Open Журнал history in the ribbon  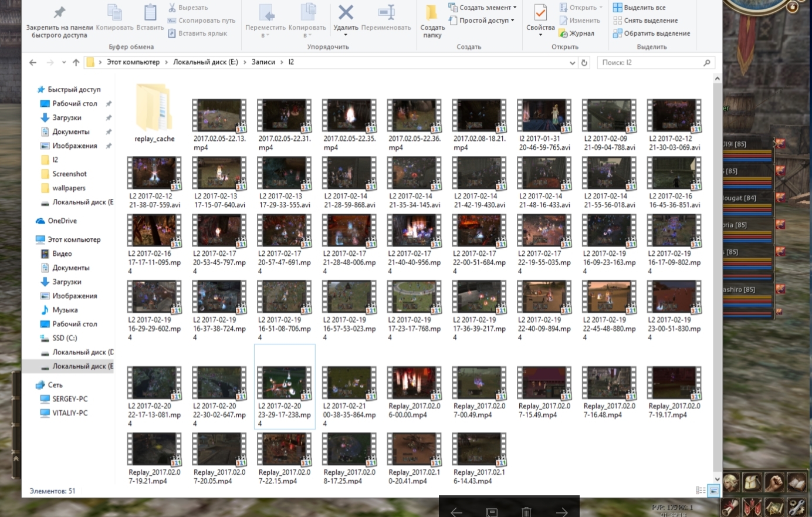577,33
